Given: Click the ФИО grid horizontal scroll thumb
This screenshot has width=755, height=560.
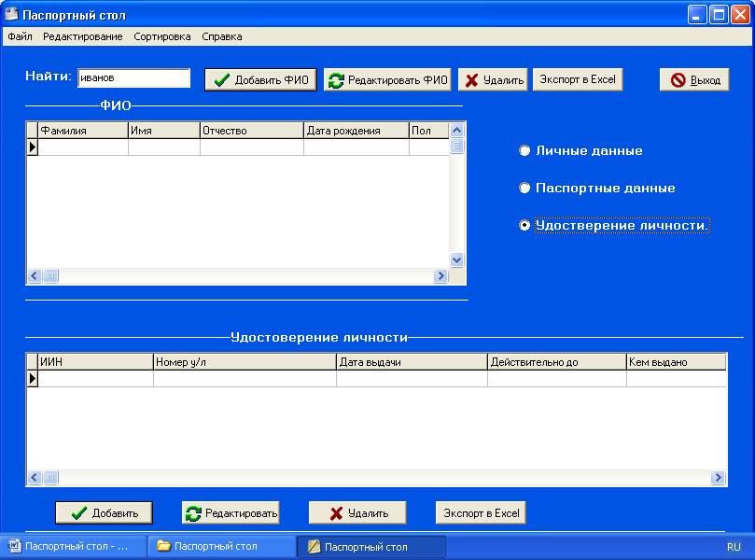Looking at the screenshot, I should click(50, 276).
